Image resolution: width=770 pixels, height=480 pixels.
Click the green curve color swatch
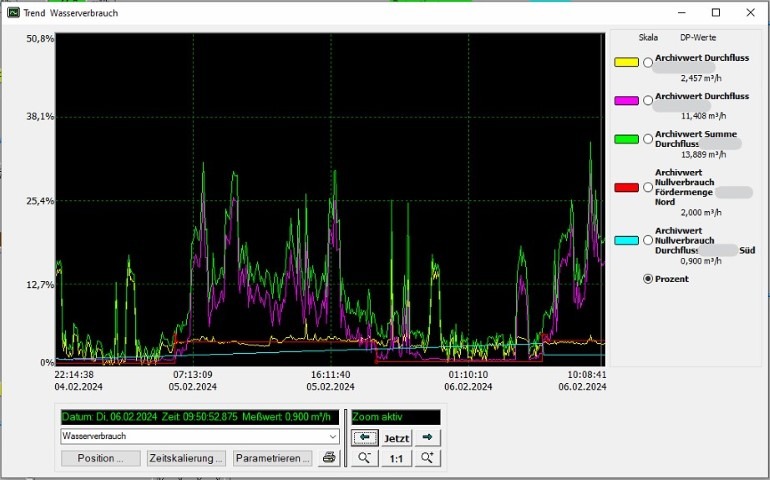click(626, 139)
